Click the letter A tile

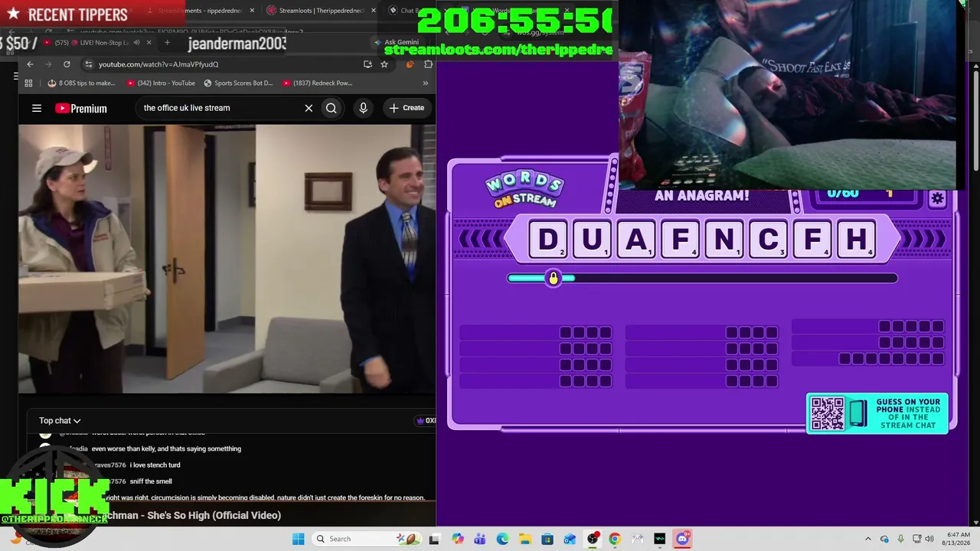click(636, 240)
